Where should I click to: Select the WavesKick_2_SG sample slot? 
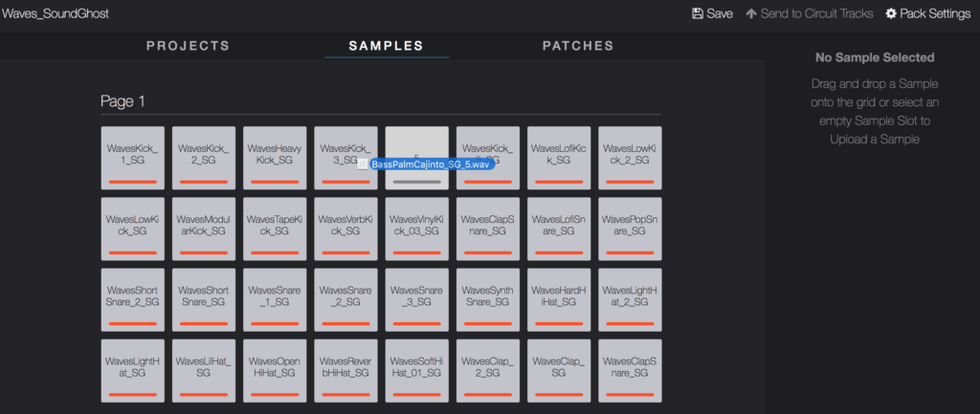204,157
